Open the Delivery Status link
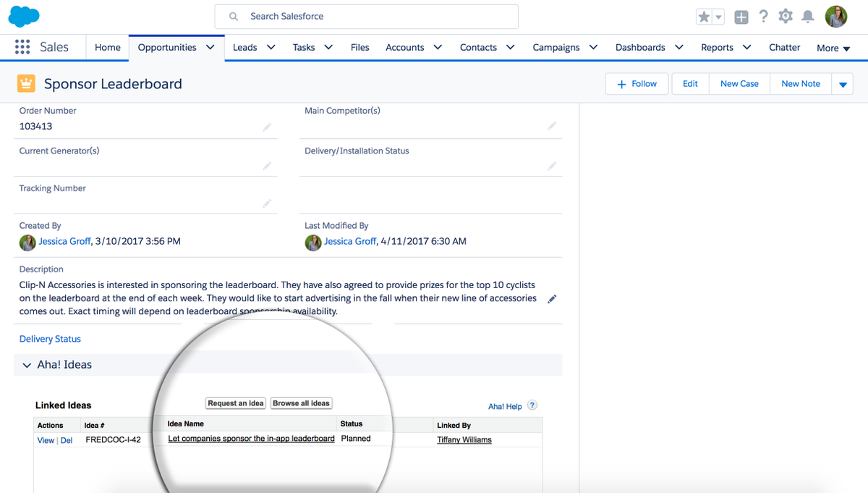Screen dimensions: 868x493 pos(50,339)
